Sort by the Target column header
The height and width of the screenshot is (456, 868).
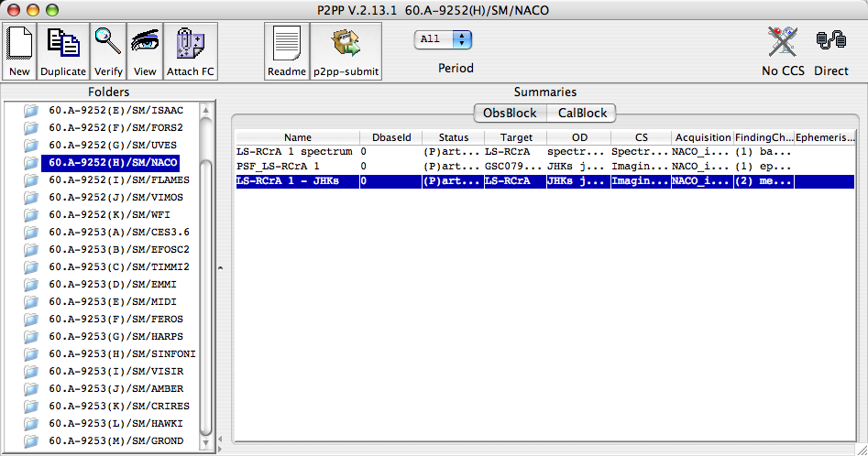point(516,137)
